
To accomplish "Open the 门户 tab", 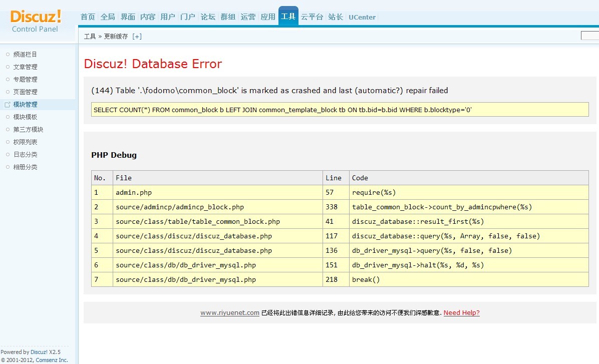I will (x=188, y=17).
